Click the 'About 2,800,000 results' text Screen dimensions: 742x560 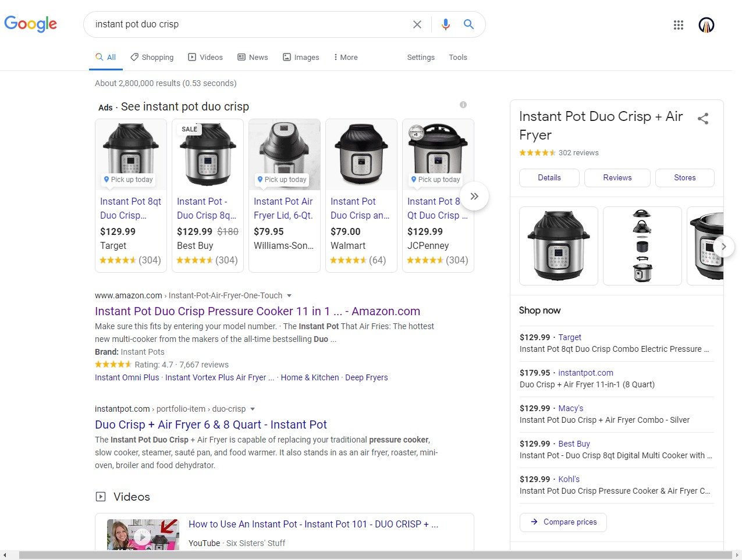coord(166,83)
